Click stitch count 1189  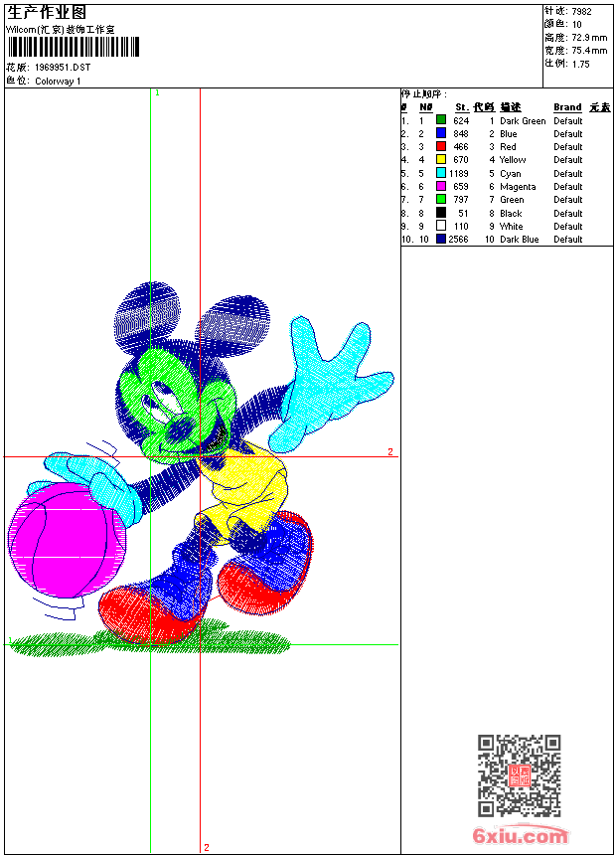point(458,173)
